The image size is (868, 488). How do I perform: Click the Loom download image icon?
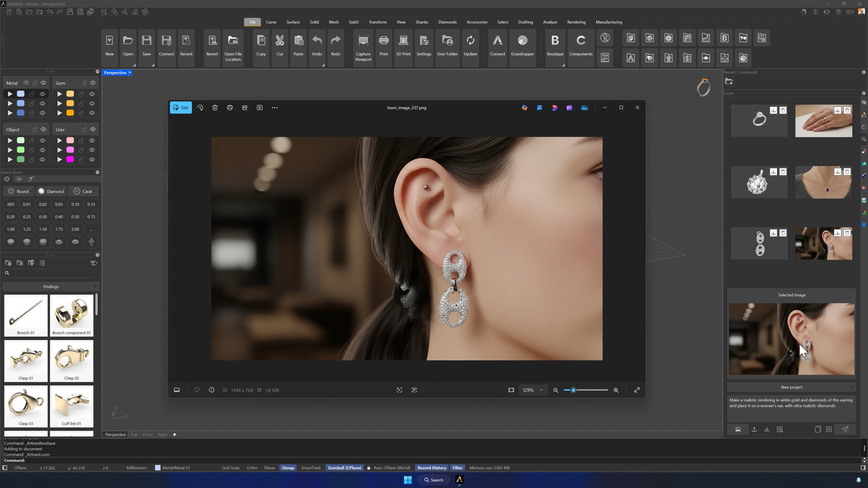767,429
